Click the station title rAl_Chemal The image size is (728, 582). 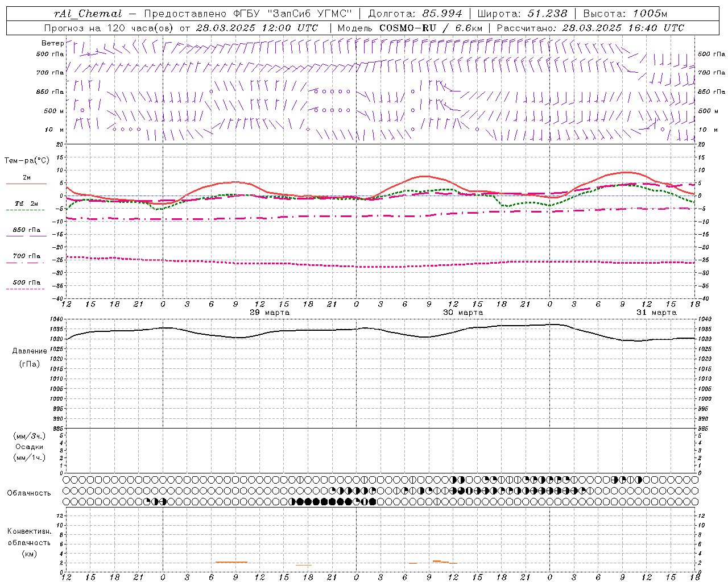[88, 14]
